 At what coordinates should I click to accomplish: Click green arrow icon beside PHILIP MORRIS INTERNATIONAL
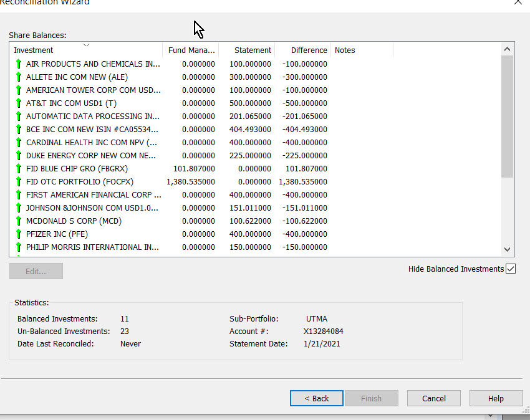click(x=19, y=247)
